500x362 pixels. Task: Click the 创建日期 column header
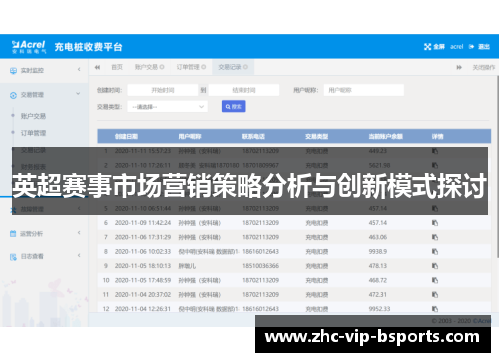pyautogui.click(x=126, y=136)
